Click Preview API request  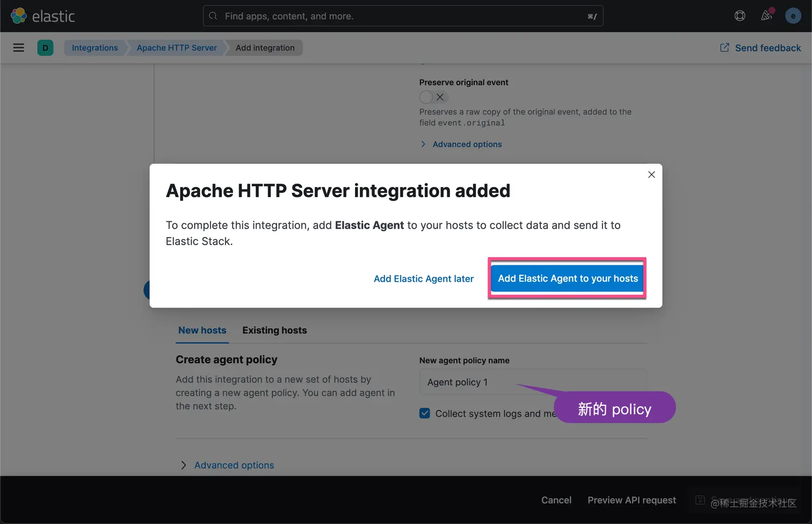(632, 500)
